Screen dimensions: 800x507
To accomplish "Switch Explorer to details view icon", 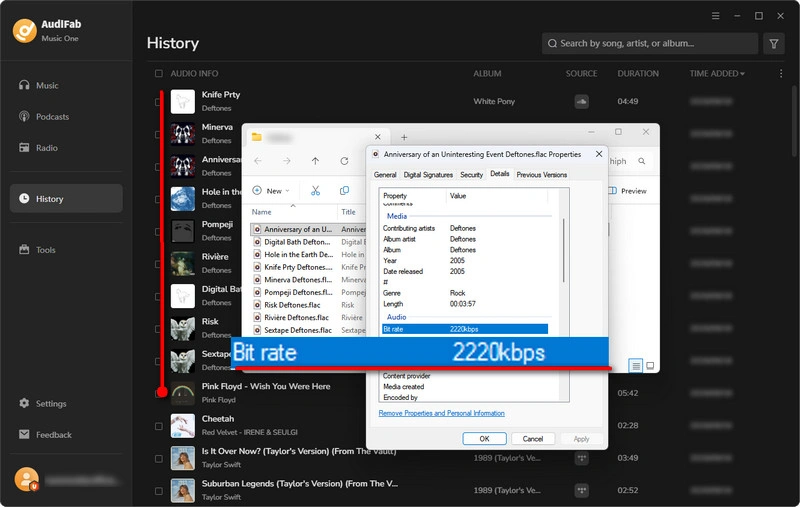I will 635,365.
